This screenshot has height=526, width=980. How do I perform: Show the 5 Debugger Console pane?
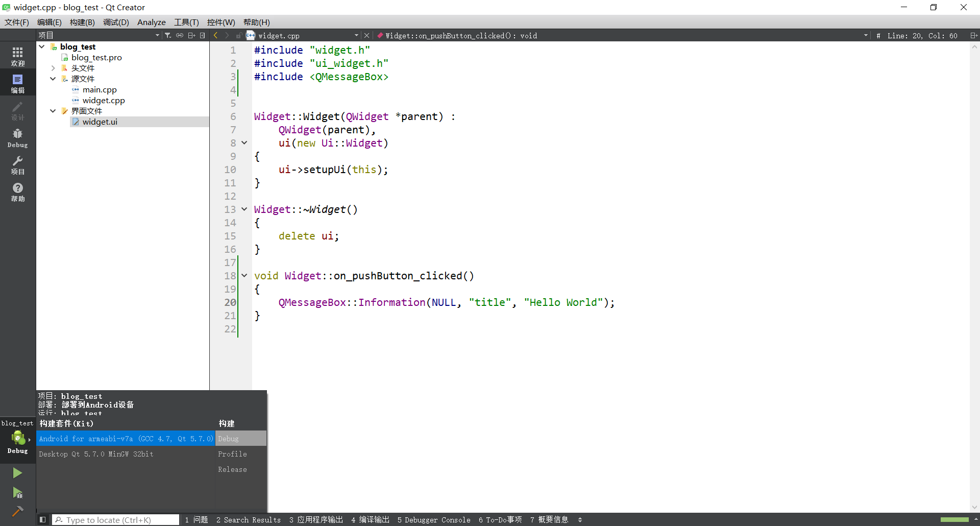click(x=434, y=519)
